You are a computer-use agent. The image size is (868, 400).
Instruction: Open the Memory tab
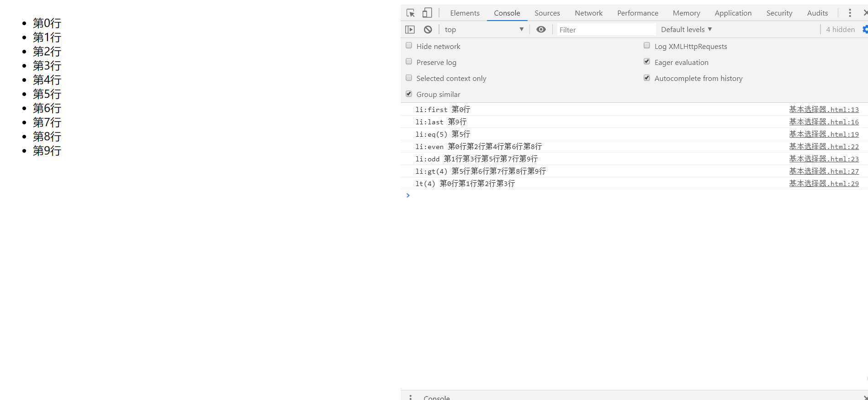pyautogui.click(x=686, y=13)
